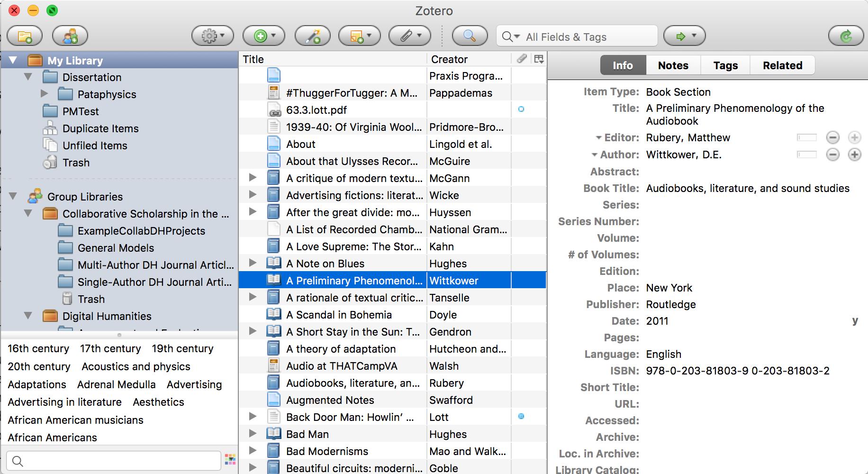The image size is (868, 474).
Task: Toggle name field mode for Editor Rubery
Action: 807,137
